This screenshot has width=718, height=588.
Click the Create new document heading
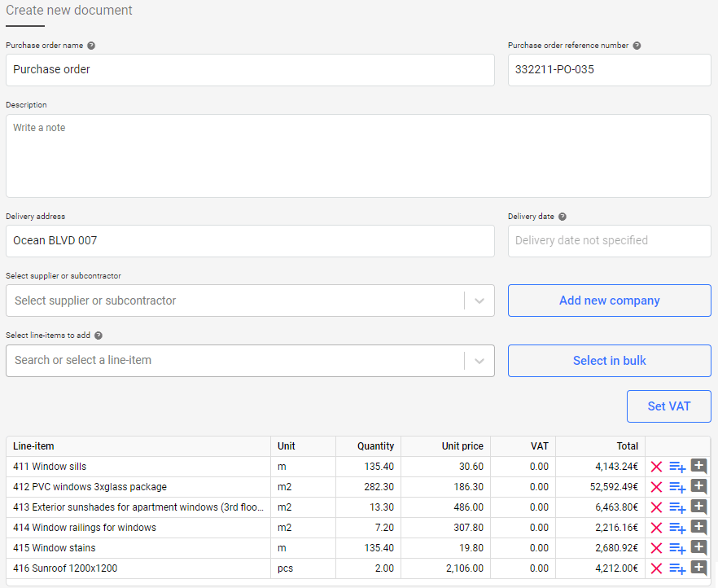pyautogui.click(x=68, y=10)
